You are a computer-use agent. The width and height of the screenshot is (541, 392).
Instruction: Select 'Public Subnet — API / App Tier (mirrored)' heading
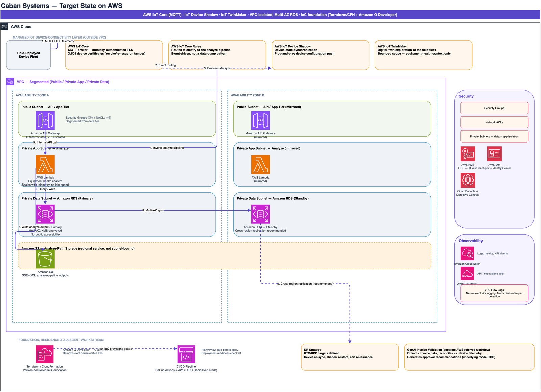(x=269, y=107)
